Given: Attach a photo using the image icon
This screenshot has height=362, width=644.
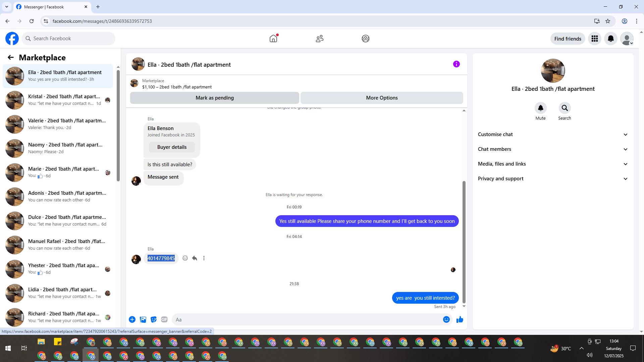Looking at the screenshot, I should coord(143,319).
